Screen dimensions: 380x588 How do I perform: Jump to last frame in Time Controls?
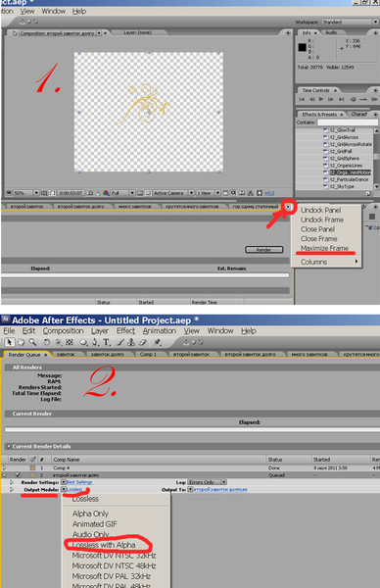pyautogui.click(x=341, y=99)
